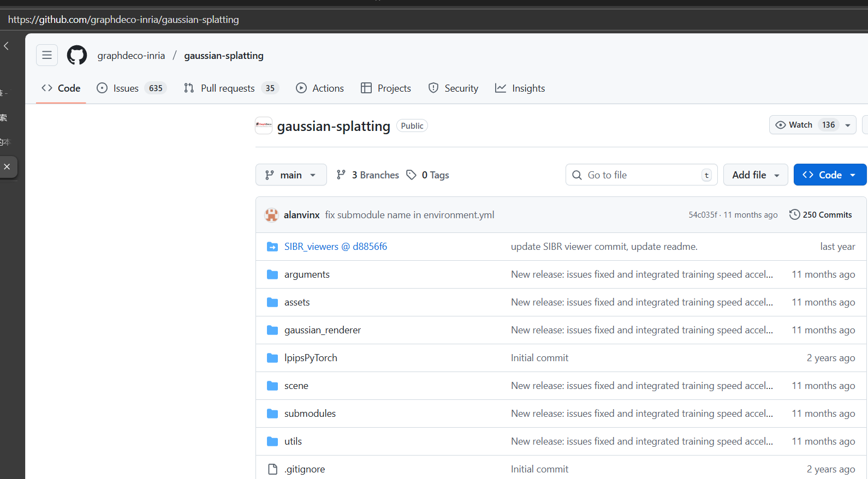This screenshot has width=868, height=479.
Task: Open alanvinx author profile link
Action: pos(302,215)
